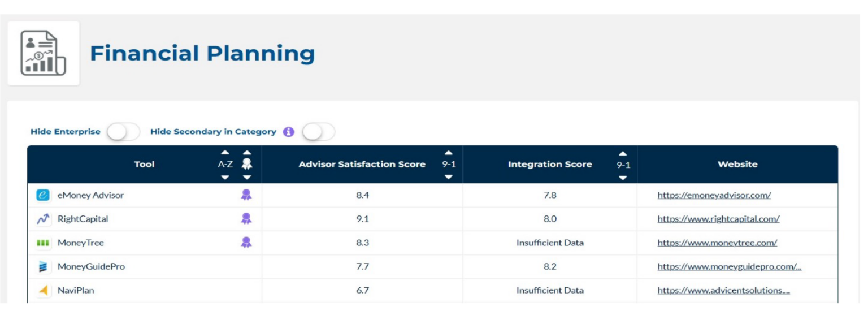This screenshot has width=868, height=315.
Task: Sort Advisor Satisfaction Score descending with down arrow
Action: click(x=449, y=177)
